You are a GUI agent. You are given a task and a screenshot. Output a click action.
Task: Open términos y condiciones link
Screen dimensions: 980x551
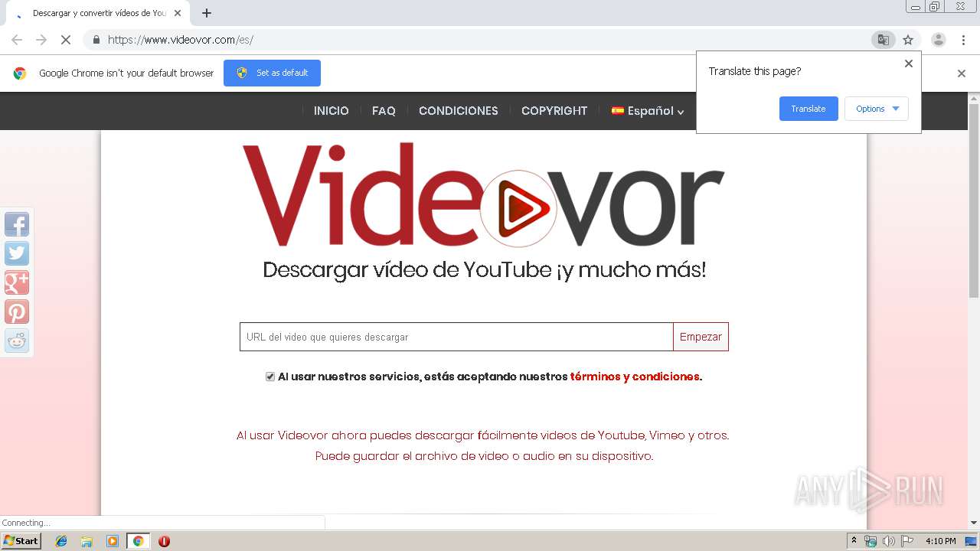tap(635, 377)
